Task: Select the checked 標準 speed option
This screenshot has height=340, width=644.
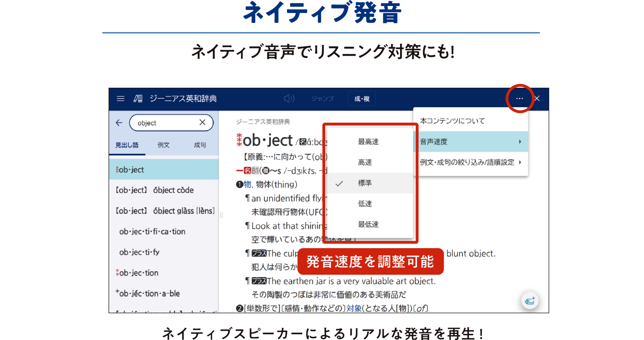Action: (x=365, y=183)
